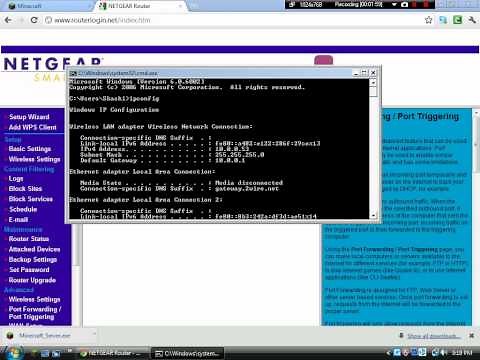Show hidden tray icons arrow
The height and width of the screenshot is (360, 480).
(x=388, y=352)
